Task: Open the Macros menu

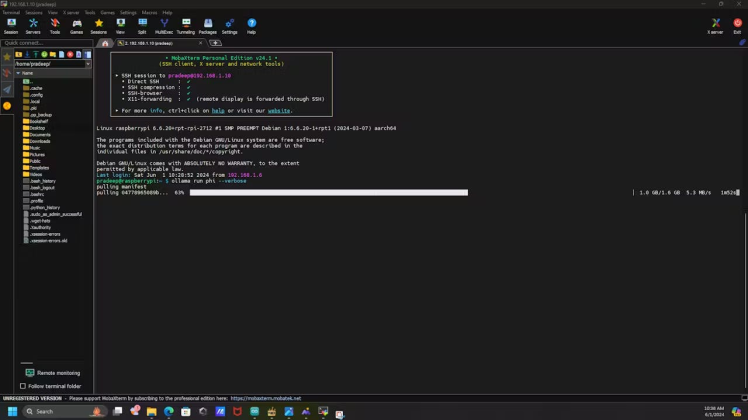Action: 149,12
